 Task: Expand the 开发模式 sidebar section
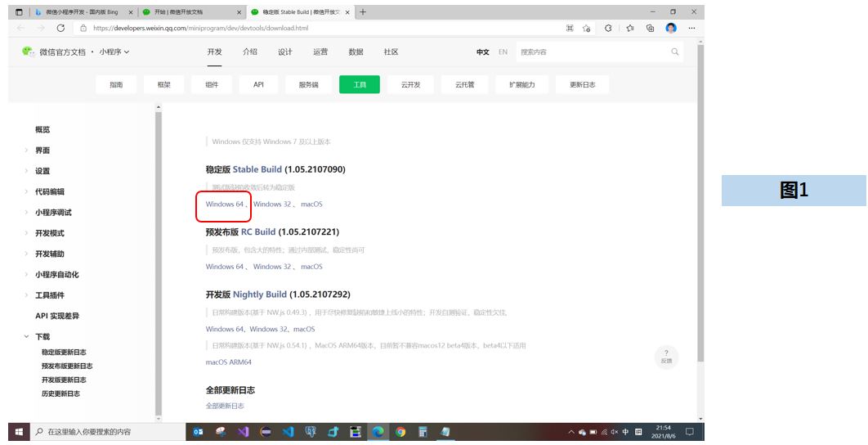50,233
